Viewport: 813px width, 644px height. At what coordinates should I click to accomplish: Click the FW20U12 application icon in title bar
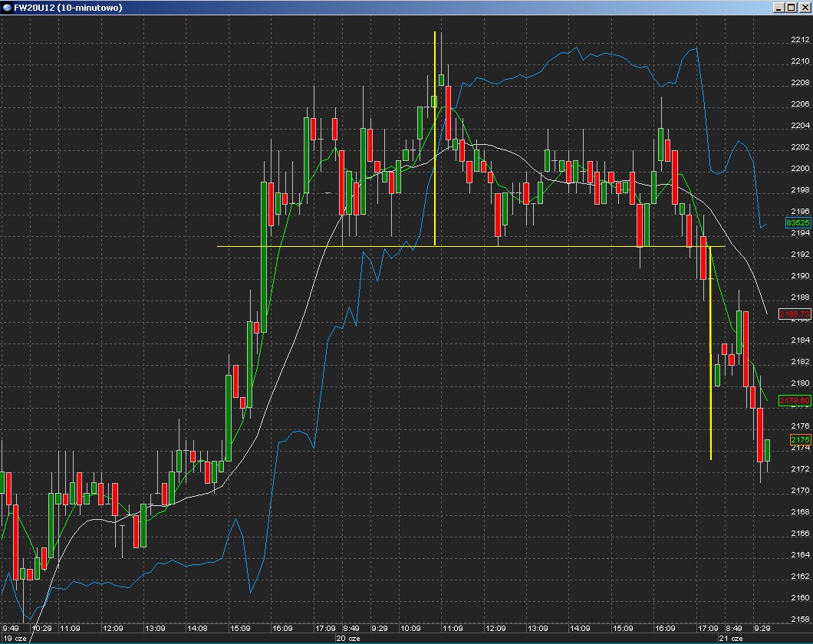pos(7,8)
